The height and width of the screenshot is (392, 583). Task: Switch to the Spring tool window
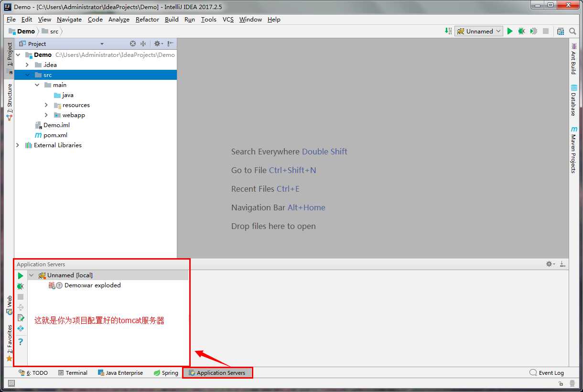pos(166,372)
